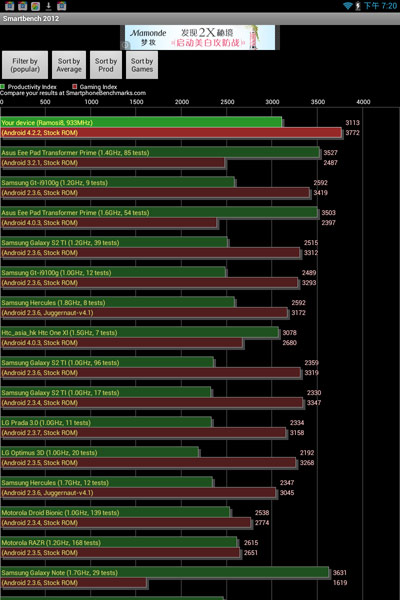Open the colorful app notification icon

tap(36, 6)
